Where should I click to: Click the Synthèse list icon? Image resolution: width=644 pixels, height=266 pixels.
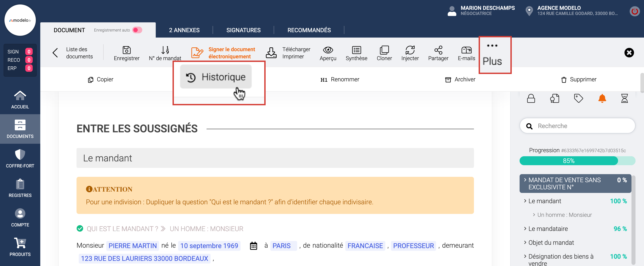click(356, 50)
